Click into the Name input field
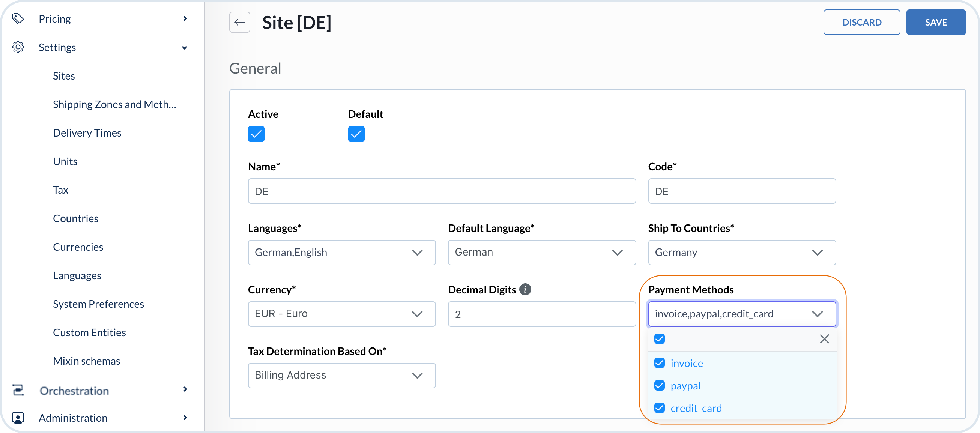980x433 pixels. [441, 191]
